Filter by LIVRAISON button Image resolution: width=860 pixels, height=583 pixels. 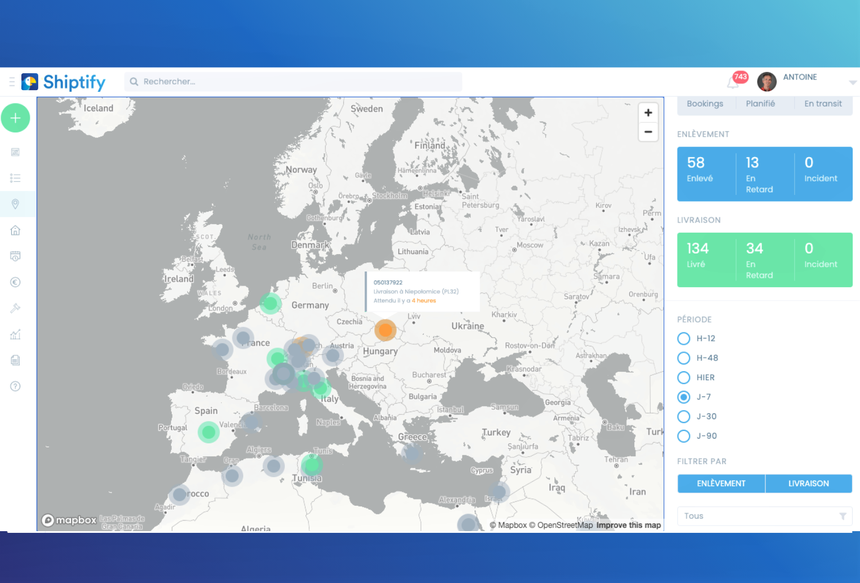(808, 484)
